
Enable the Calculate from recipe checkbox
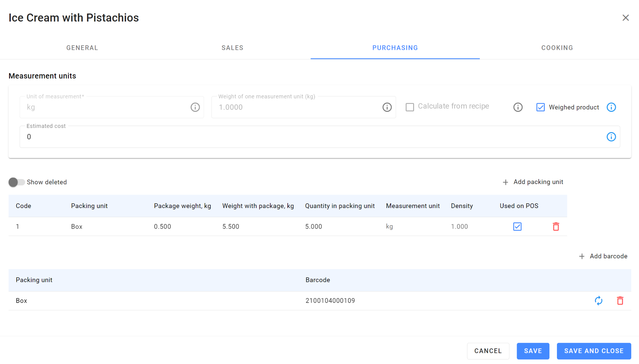(410, 107)
